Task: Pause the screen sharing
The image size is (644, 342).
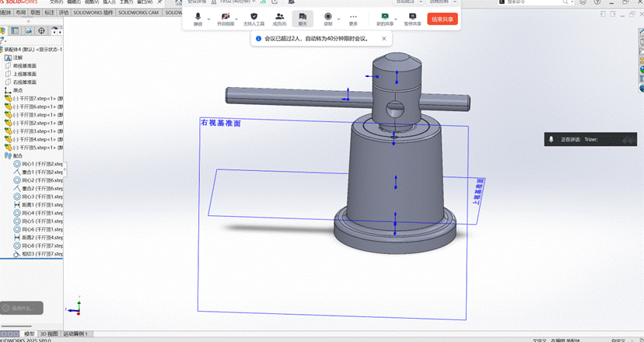Action: click(411, 17)
